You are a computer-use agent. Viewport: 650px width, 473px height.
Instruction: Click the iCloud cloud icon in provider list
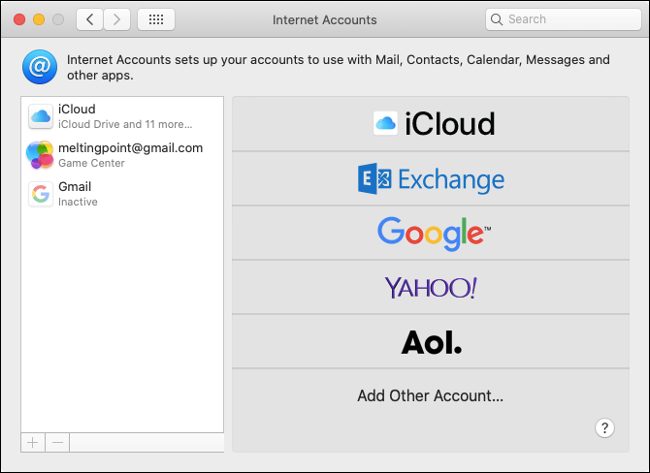click(x=386, y=123)
